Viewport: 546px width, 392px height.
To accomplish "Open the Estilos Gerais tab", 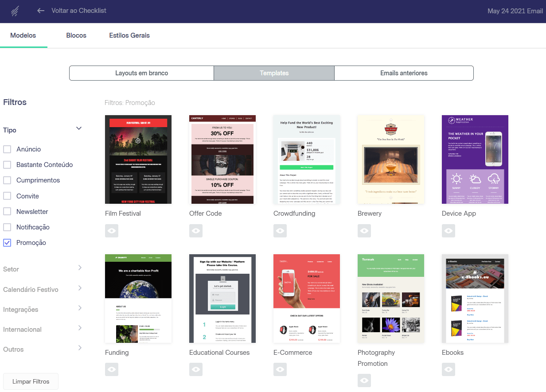I will (129, 35).
